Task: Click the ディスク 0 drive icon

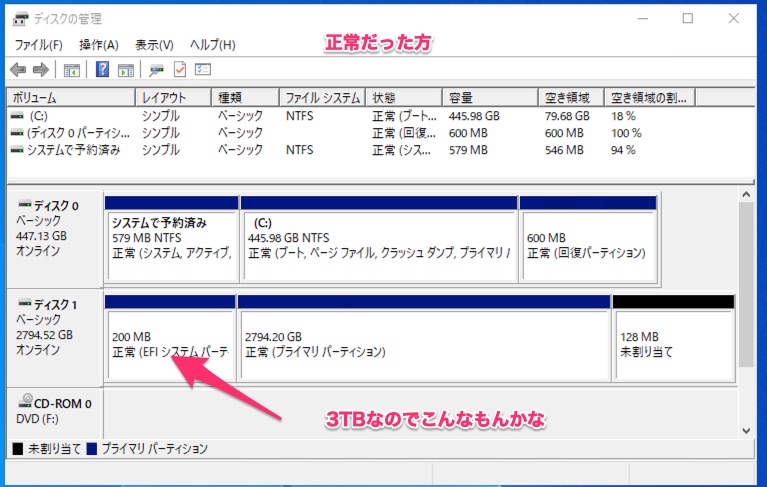Action: pos(24,204)
